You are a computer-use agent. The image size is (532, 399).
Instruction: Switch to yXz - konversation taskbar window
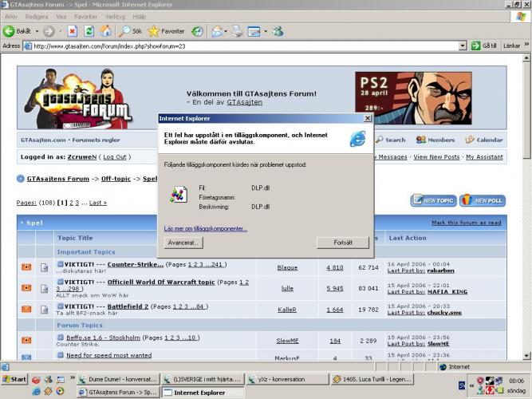point(288,379)
